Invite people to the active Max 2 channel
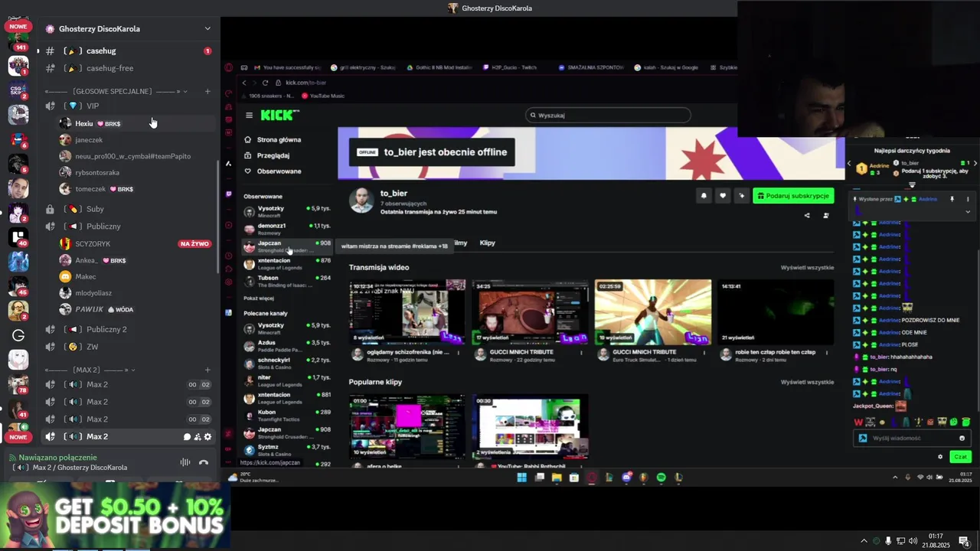980x551 pixels. [198, 437]
